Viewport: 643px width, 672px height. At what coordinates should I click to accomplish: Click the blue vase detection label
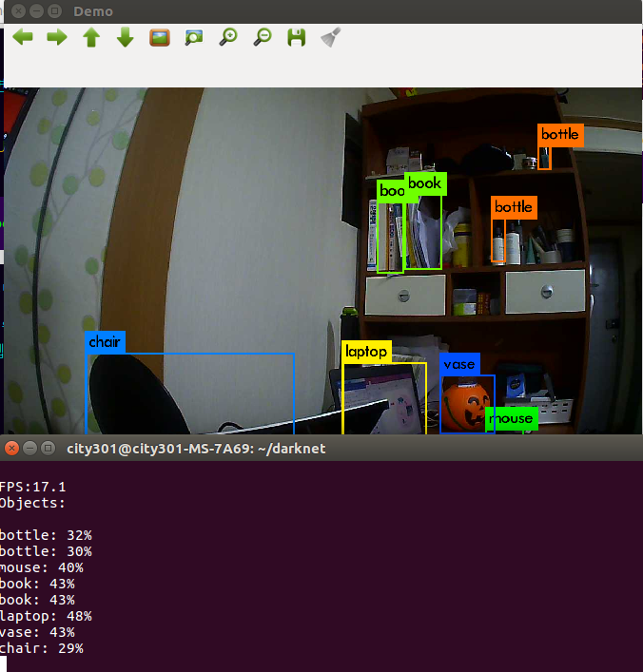click(x=459, y=364)
